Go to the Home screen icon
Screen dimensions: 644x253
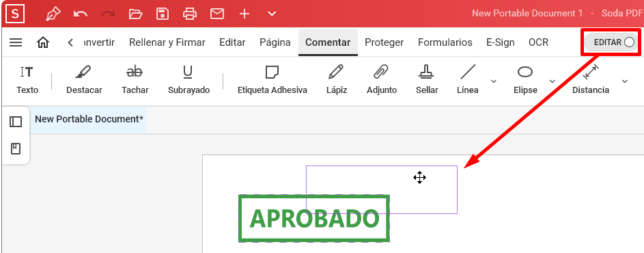[43, 42]
